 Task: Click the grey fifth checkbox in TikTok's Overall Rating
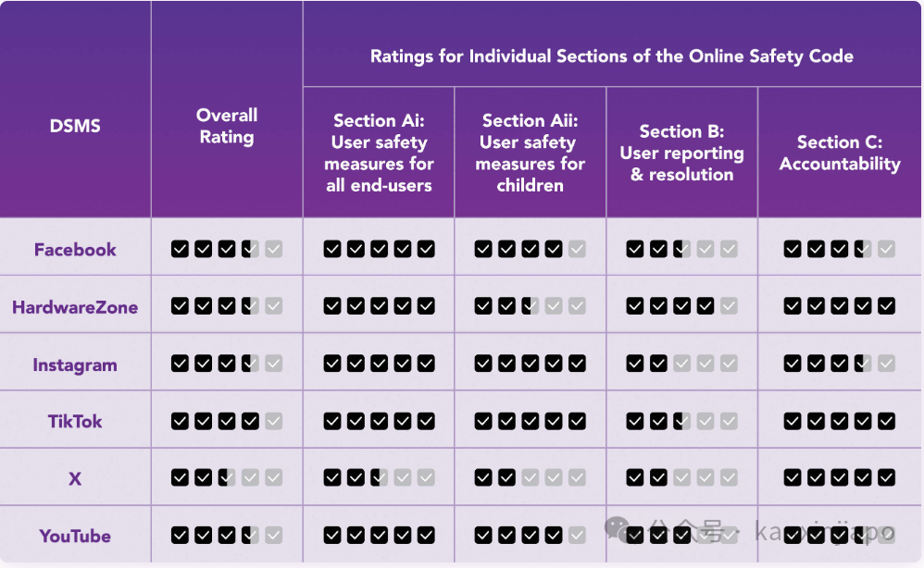[x=273, y=421]
